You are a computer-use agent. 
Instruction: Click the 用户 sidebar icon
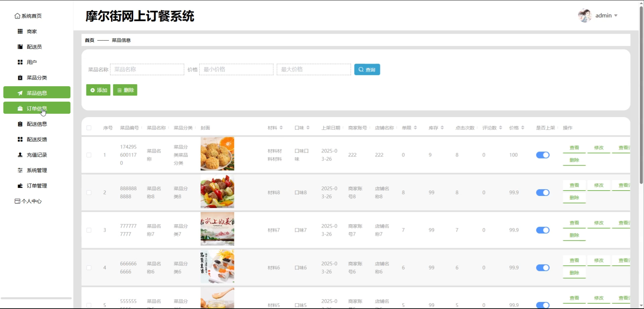click(31, 62)
